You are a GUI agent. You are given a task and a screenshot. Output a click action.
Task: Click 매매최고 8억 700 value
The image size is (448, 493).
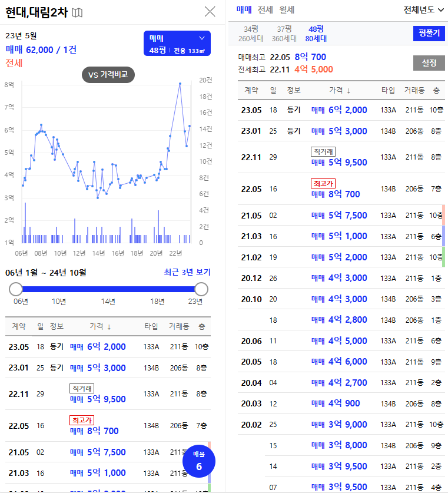[310, 57]
